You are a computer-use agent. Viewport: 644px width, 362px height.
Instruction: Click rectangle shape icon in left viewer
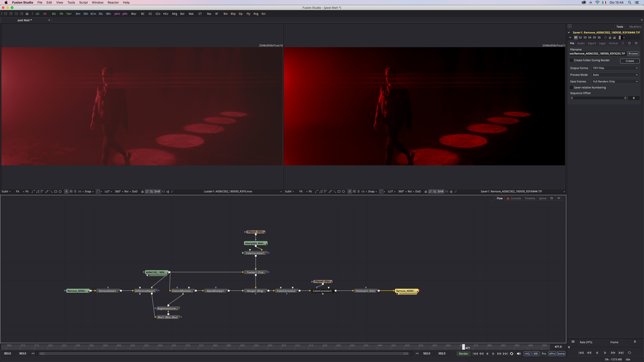point(56,192)
